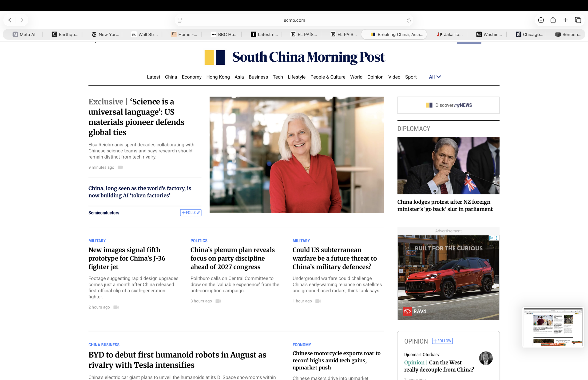This screenshot has height=380, width=588.
Task: Open the Opinion section in navigation
Action: (375, 77)
